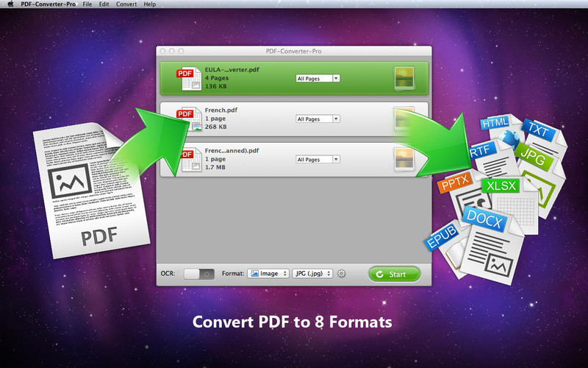The width and height of the screenshot is (588, 368).
Task: Click the PDF icon of EULA-...verter.pdf
Action: [x=190, y=78]
